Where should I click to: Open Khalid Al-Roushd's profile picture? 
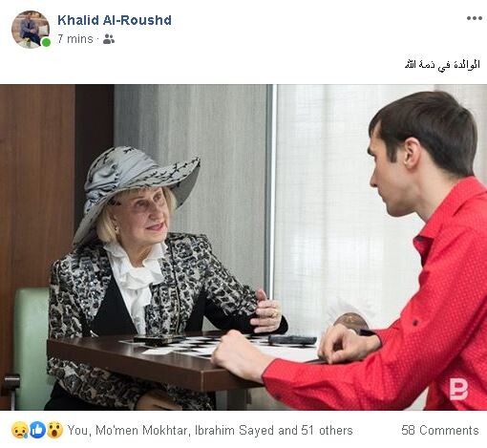(31, 30)
